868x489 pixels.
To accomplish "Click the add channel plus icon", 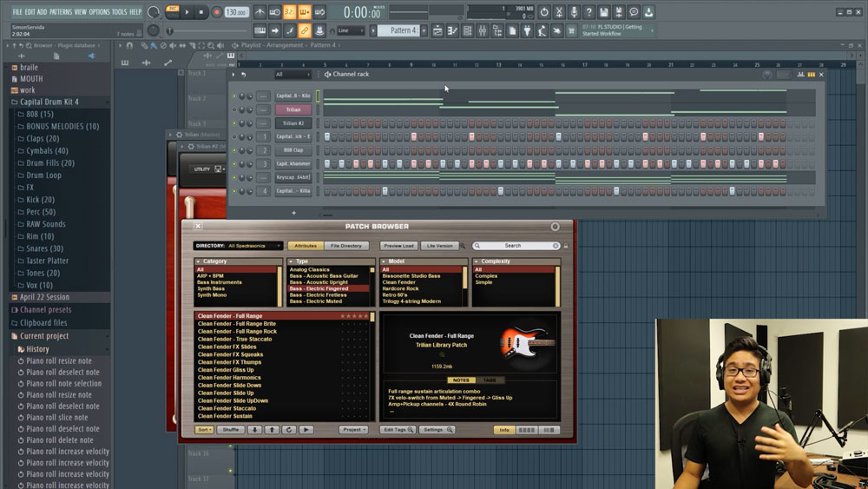I will 293,212.
